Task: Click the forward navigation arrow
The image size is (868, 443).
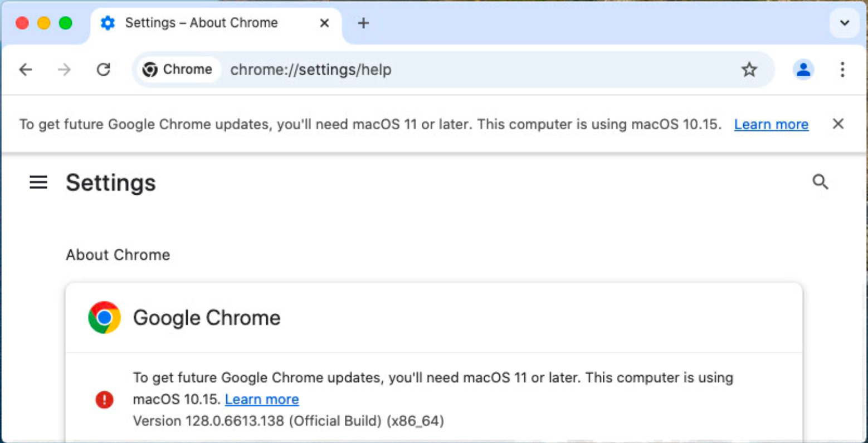Action: coord(65,70)
